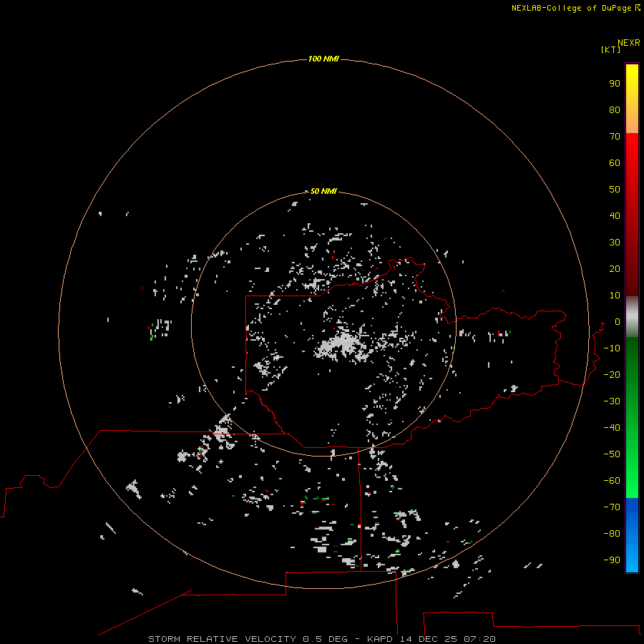Click the 60 knot scale label
644x644 pixels.
(x=615, y=162)
